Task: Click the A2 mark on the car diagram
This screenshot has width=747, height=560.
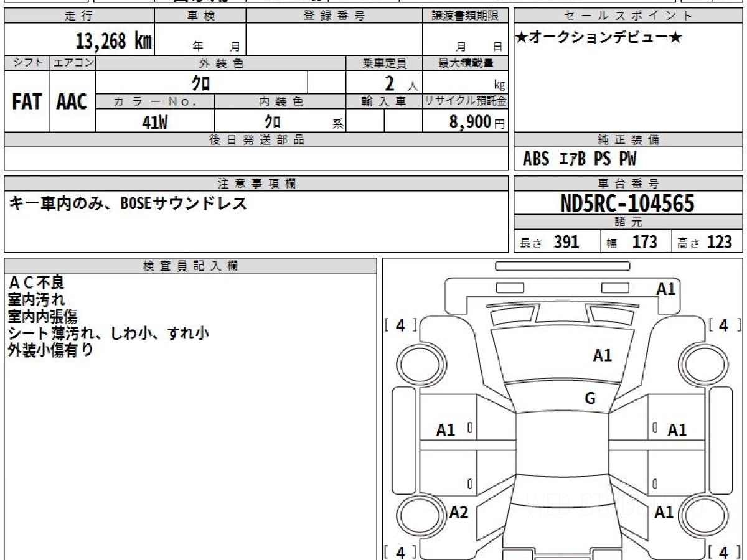Action: point(459,512)
